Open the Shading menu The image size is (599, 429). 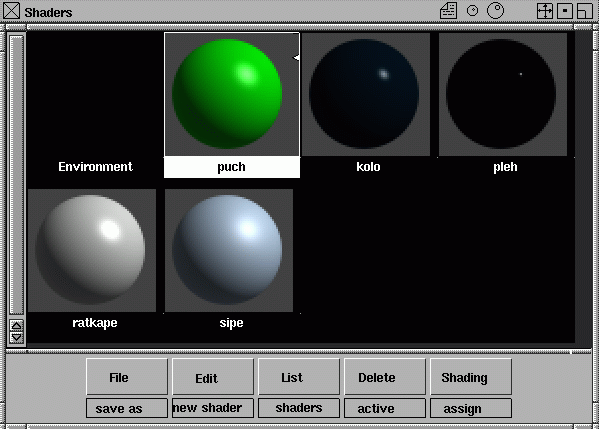471,377
